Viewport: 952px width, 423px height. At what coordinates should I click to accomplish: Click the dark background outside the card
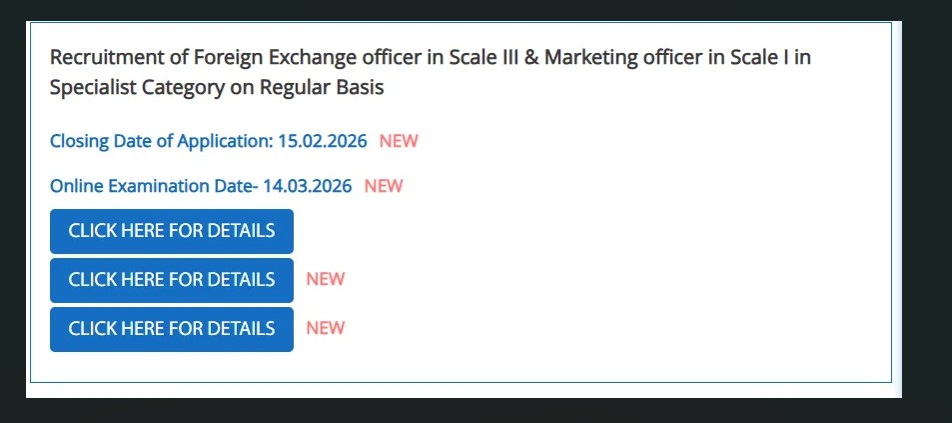pyautogui.click(x=926, y=200)
